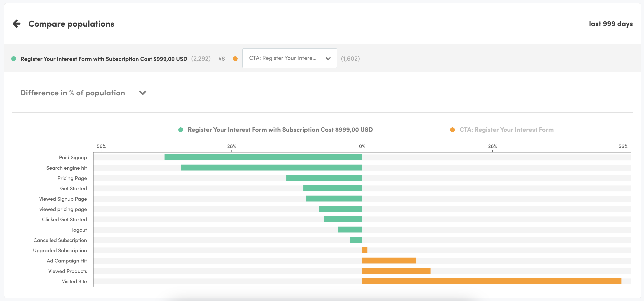This screenshot has width=644, height=301.
Task: Click the Upgraded Subscription small orange bar
Action: [364, 250]
